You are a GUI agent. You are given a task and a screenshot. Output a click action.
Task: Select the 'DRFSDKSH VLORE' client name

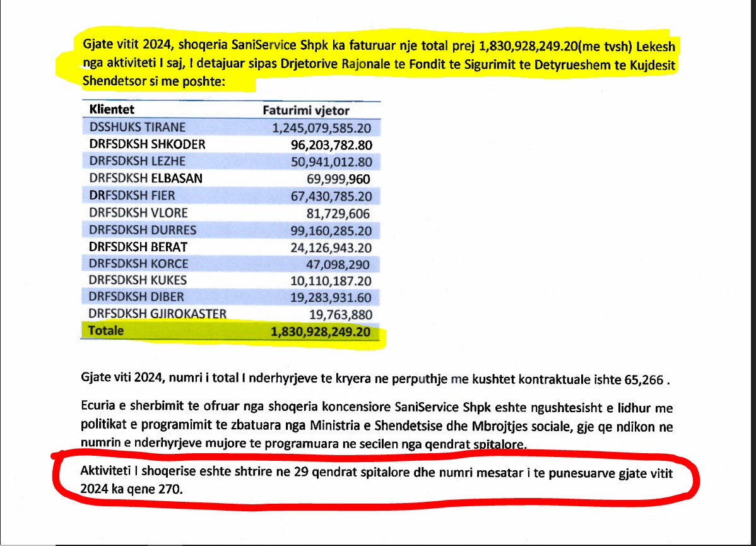[138, 213]
